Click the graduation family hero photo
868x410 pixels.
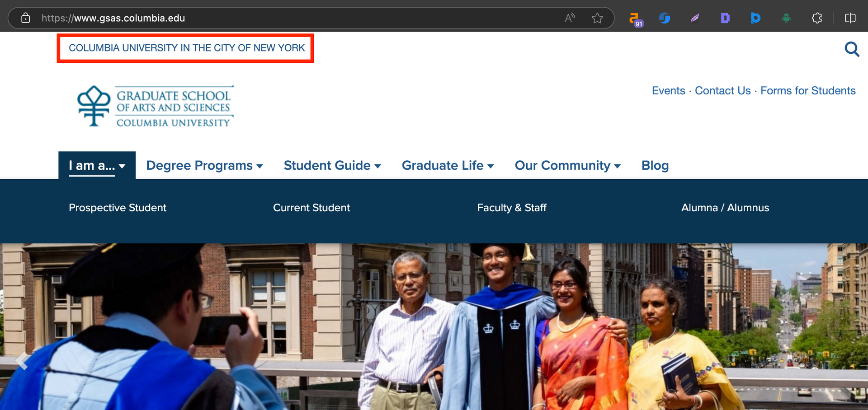(434, 327)
